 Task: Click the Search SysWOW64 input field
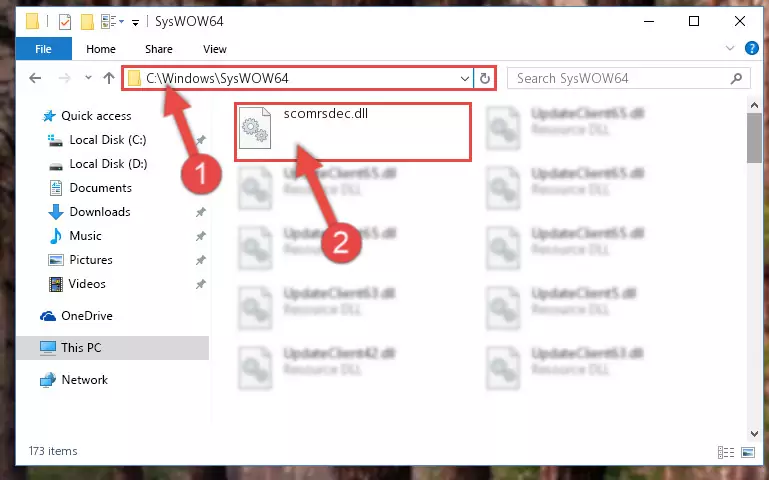(620, 78)
